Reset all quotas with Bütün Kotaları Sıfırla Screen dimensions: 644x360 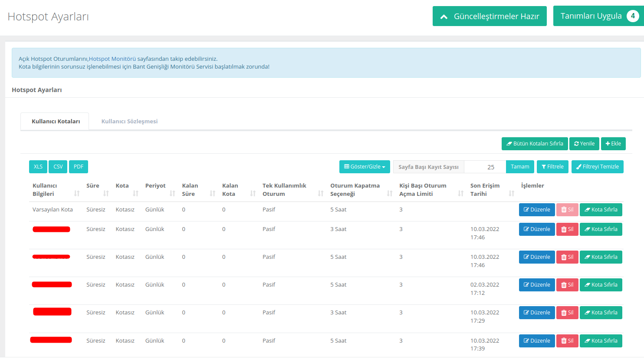[535, 144]
